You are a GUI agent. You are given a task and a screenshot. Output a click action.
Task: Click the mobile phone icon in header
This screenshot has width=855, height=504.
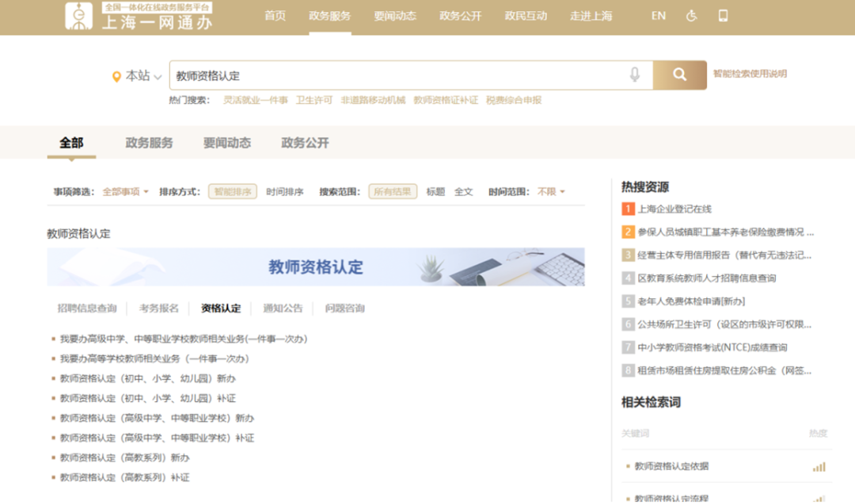pos(723,16)
